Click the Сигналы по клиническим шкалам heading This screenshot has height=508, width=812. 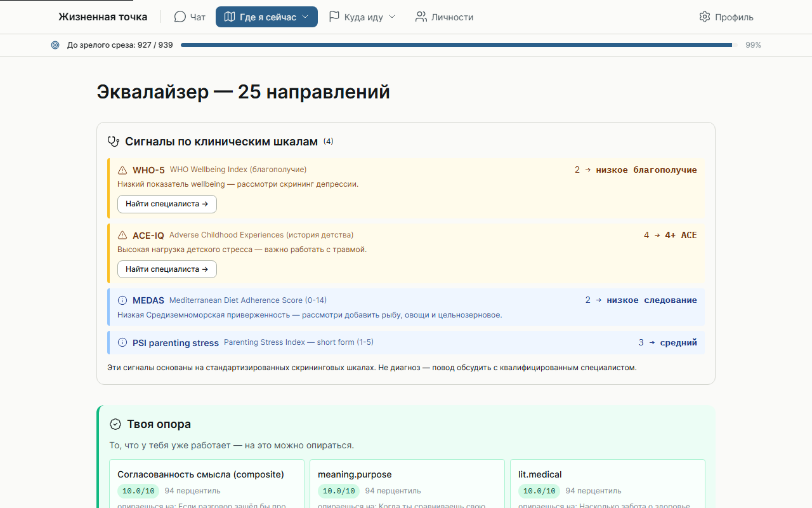tap(221, 142)
